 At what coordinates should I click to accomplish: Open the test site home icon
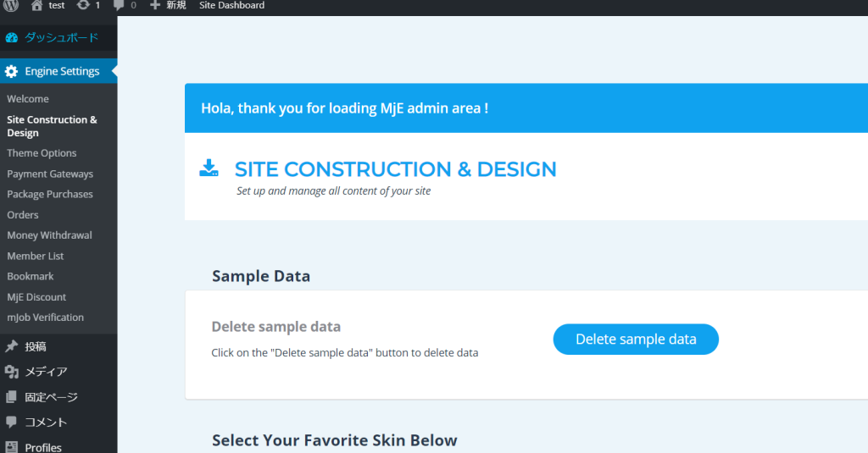(36, 5)
